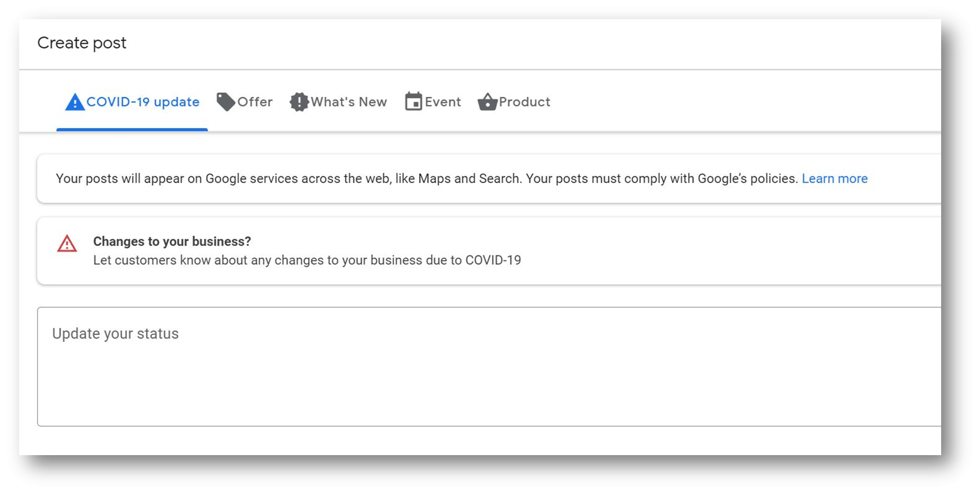Click the Changes to your business? heading
980x494 pixels.
point(172,242)
